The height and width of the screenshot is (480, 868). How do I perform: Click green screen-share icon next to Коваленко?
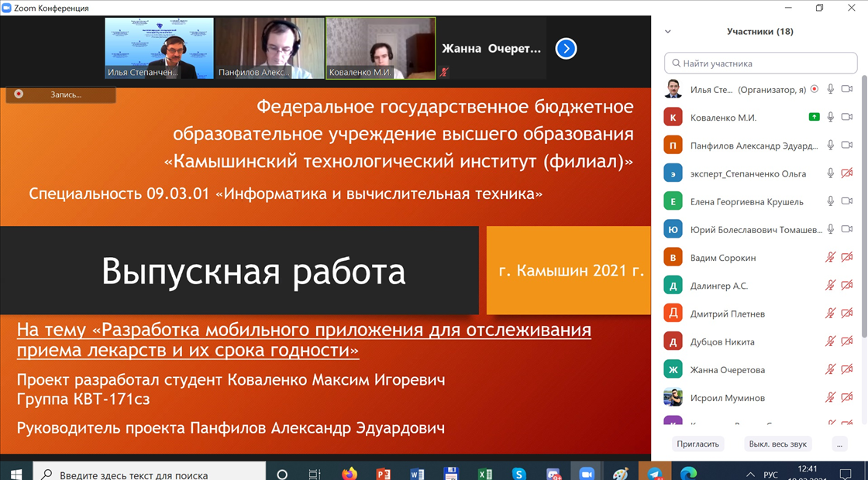pyautogui.click(x=814, y=118)
